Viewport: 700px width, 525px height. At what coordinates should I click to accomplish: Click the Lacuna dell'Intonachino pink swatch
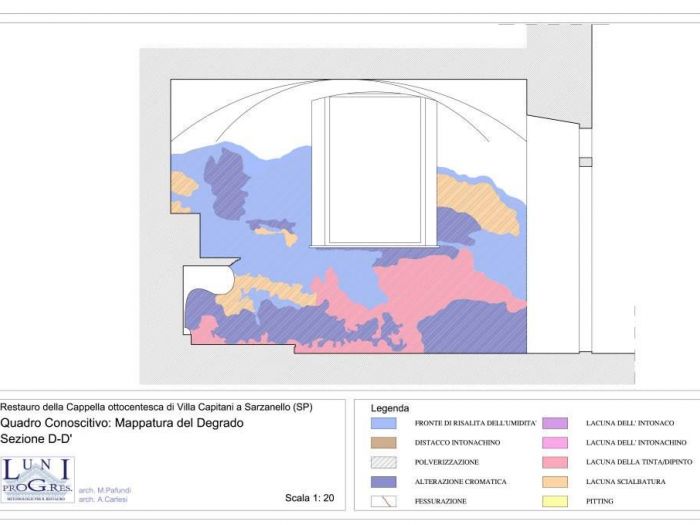point(554,443)
